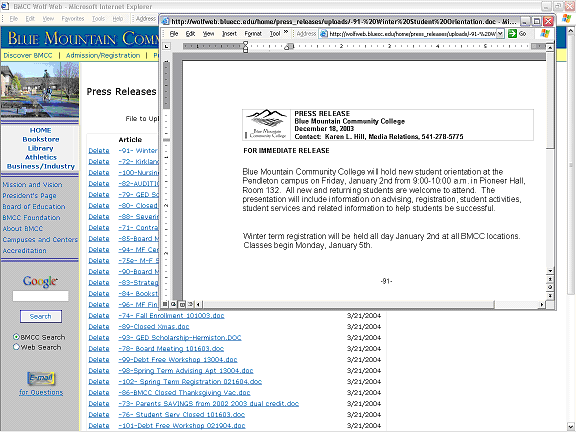
Task: Click the Google search input field
Action: pyautogui.click(x=40, y=296)
